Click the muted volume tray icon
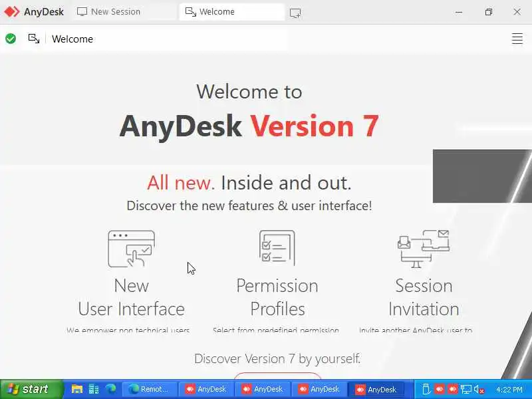The height and width of the screenshot is (399, 532). pyautogui.click(x=479, y=389)
